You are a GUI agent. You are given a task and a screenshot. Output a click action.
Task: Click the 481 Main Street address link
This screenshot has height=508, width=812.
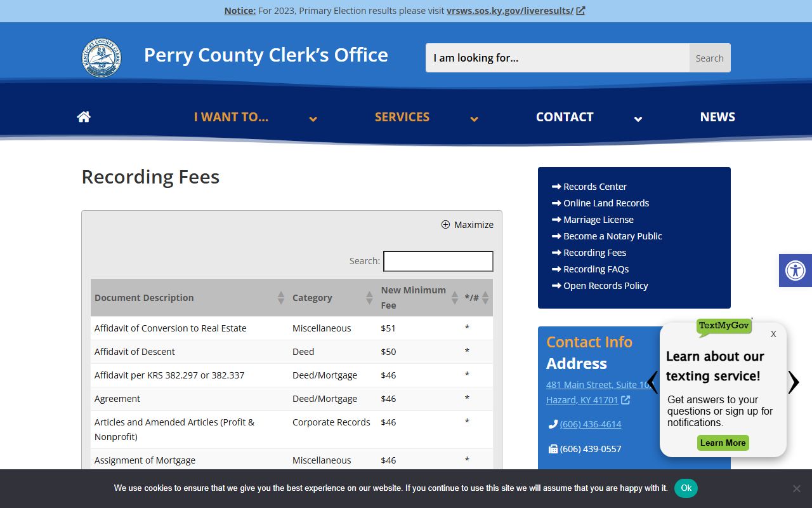click(x=598, y=385)
